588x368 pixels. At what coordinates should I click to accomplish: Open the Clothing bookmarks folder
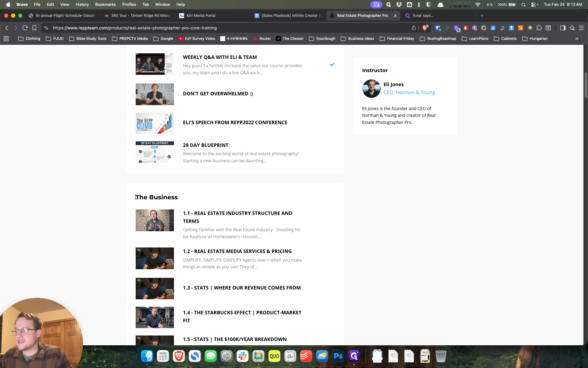(x=29, y=39)
